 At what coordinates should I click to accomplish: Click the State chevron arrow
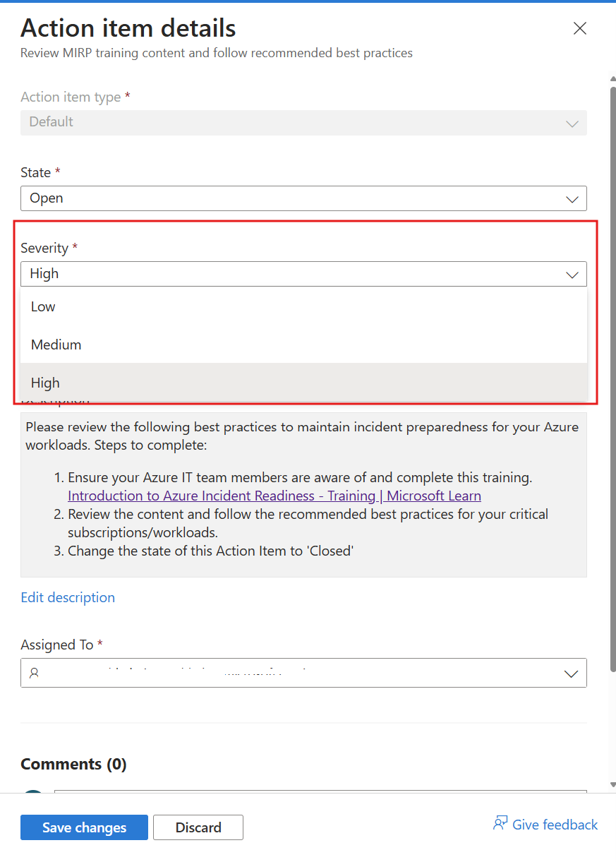click(572, 199)
